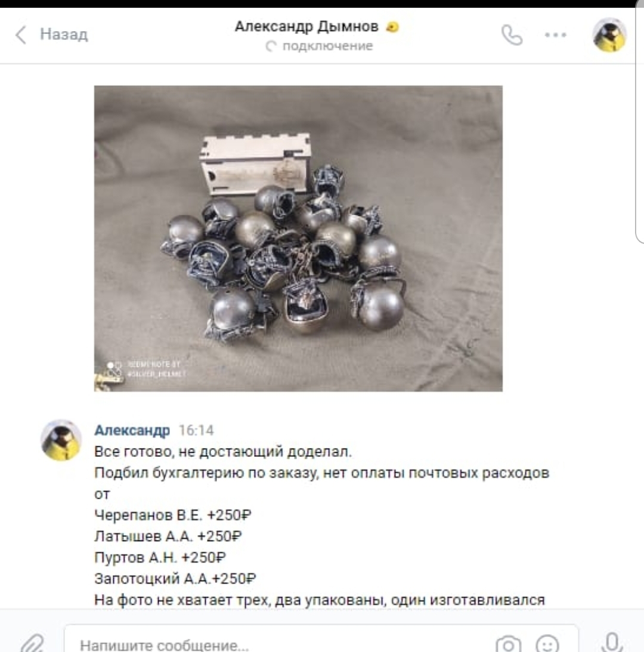Tap the message timestamp 16:14
The image size is (644, 652).
196,430
